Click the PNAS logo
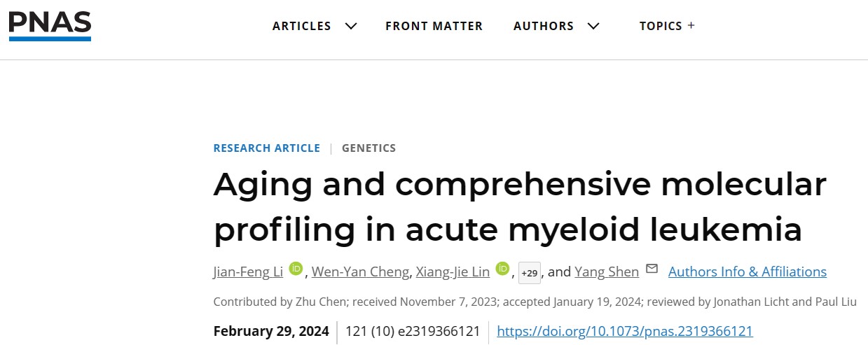Viewport: 868px width, 345px height. (x=50, y=26)
